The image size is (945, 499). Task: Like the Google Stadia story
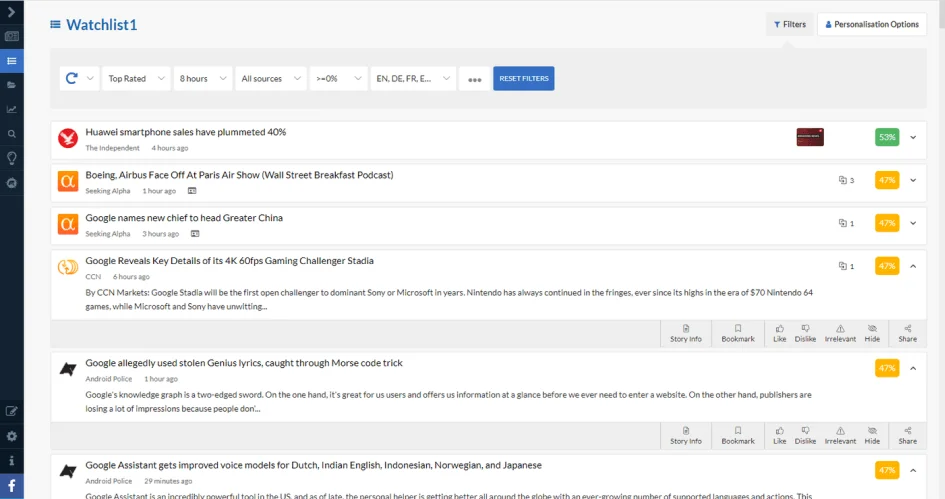pyautogui.click(x=779, y=333)
